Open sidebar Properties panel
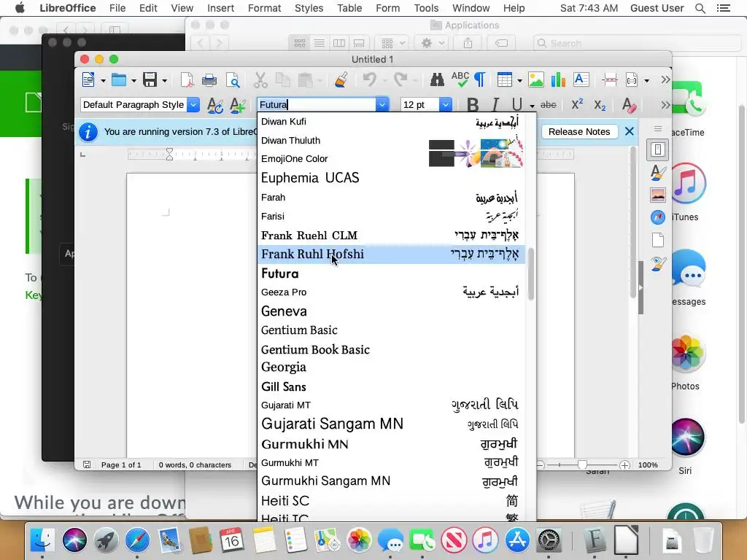This screenshot has width=747, height=560. [658, 150]
